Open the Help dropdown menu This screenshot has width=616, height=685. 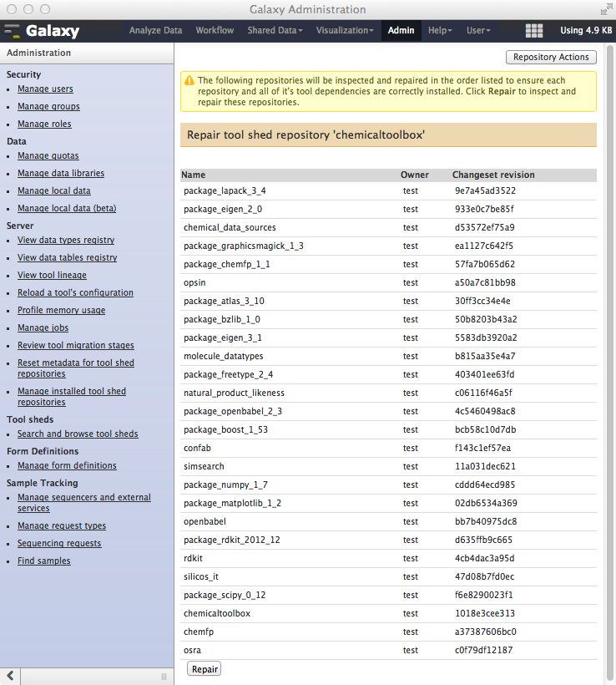(x=440, y=31)
